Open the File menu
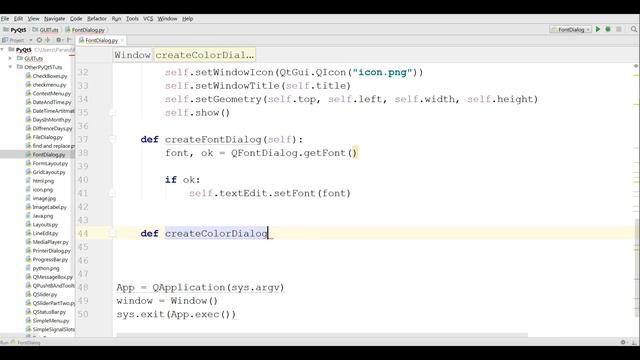Image resolution: width=640 pixels, height=360 pixels. 5,19
